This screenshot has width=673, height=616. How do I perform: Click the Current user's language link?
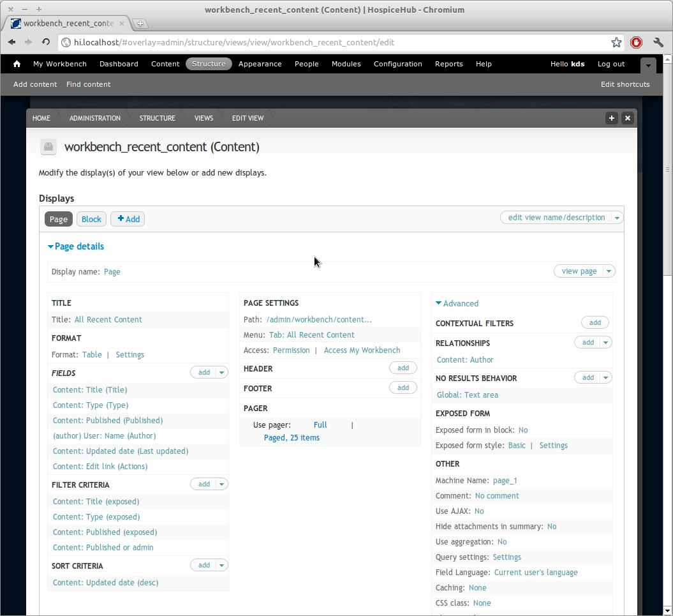click(536, 573)
